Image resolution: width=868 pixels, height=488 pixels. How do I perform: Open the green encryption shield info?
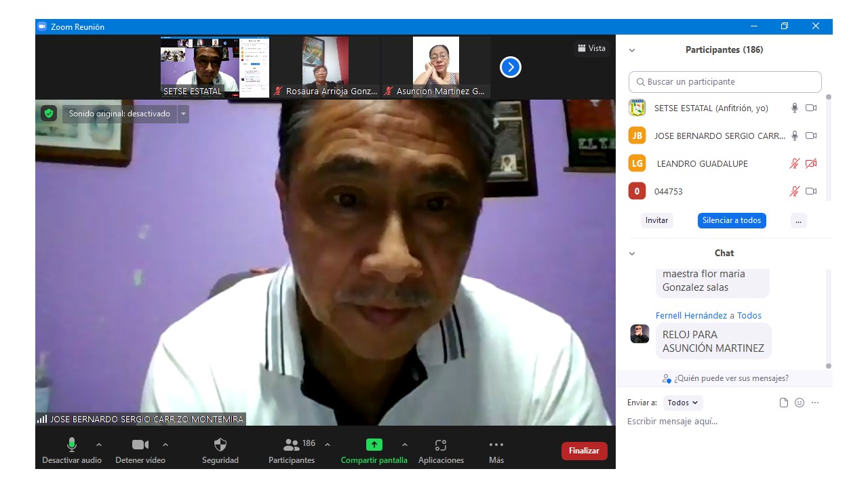click(x=48, y=113)
